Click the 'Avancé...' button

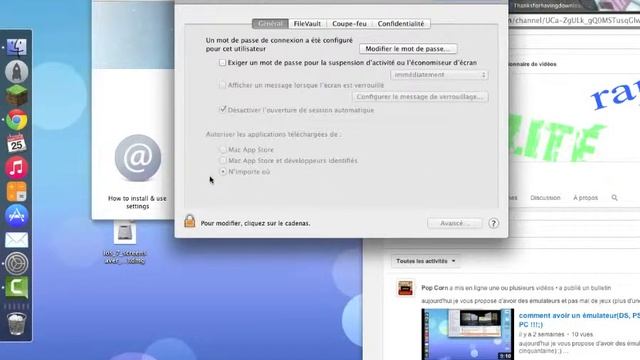[455, 223]
